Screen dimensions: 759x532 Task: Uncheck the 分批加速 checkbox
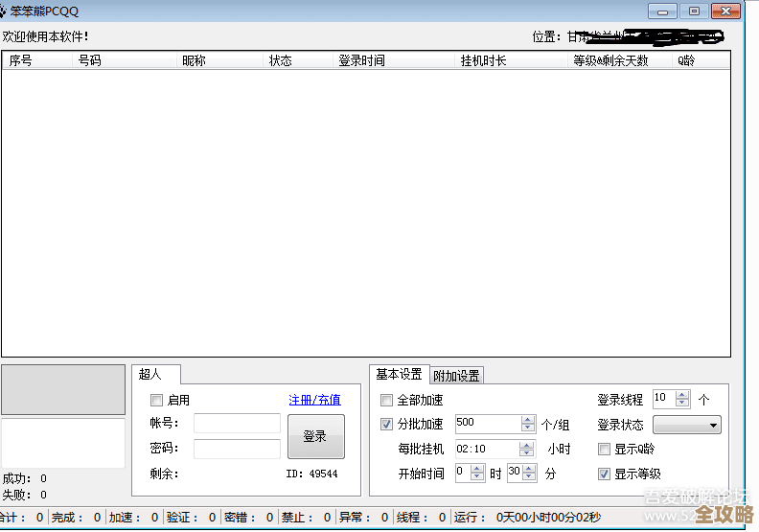click(x=386, y=425)
